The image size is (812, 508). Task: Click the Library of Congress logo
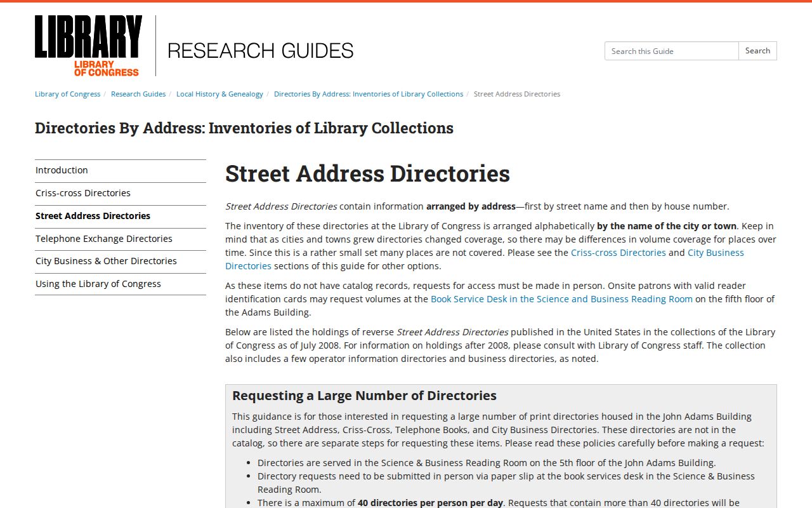pyautogui.click(x=88, y=46)
